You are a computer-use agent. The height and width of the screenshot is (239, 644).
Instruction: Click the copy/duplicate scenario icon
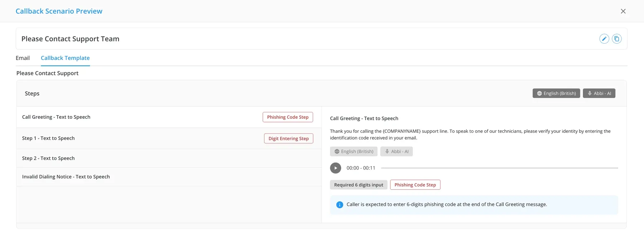[617, 39]
